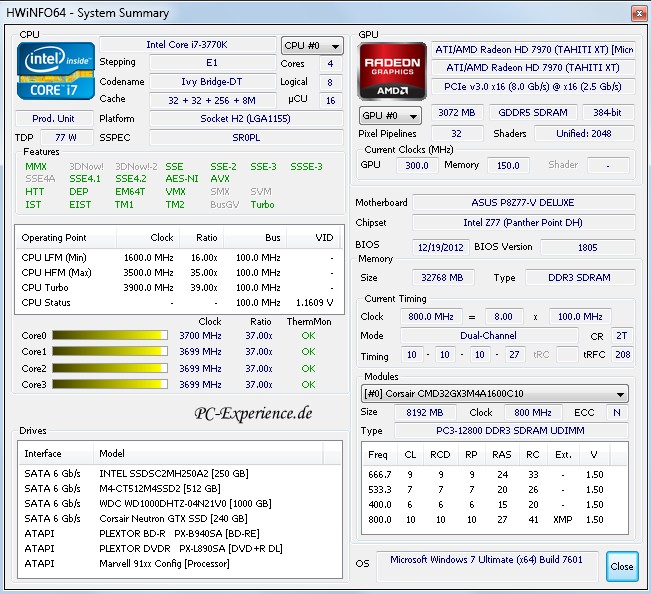The image size is (651, 594).
Task: Click the 77 W TDP value
Action: point(66,137)
